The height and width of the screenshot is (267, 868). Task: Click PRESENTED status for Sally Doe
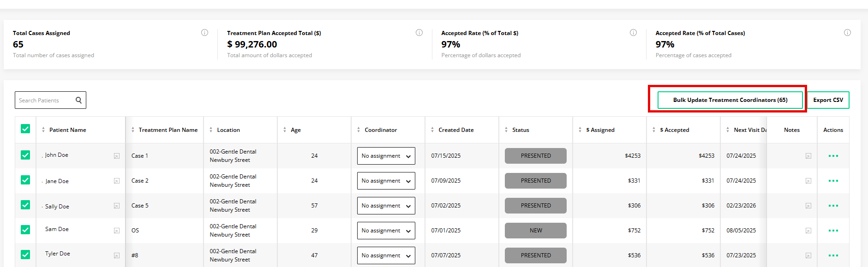click(x=536, y=206)
